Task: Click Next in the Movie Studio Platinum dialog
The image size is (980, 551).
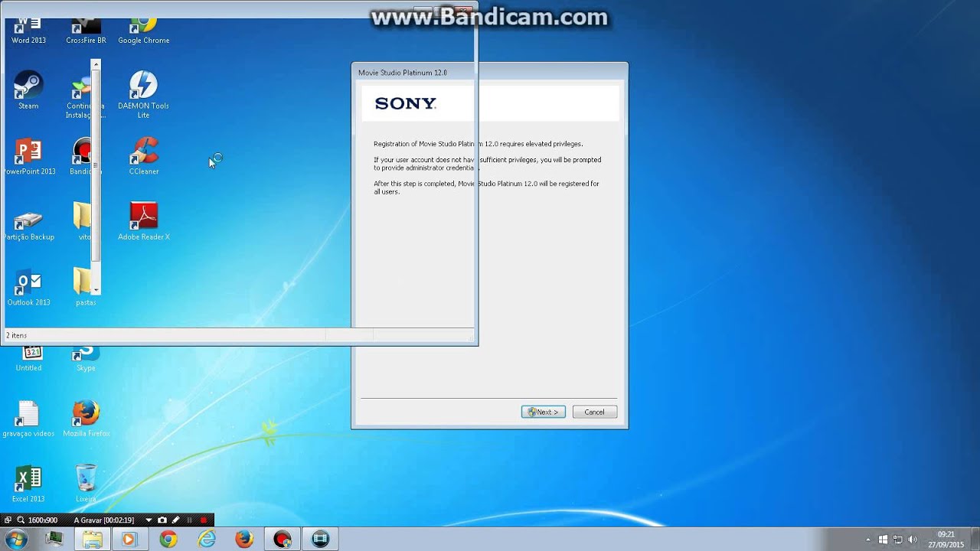Action: click(544, 412)
